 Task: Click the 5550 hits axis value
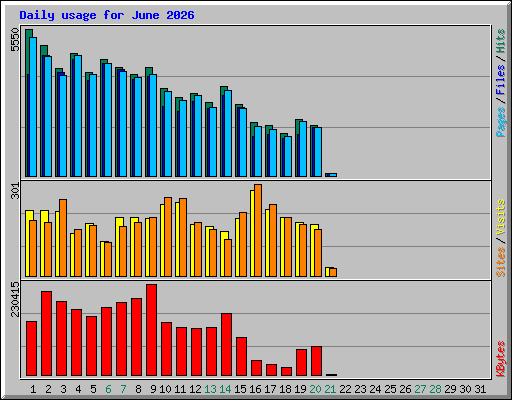click(15, 40)
